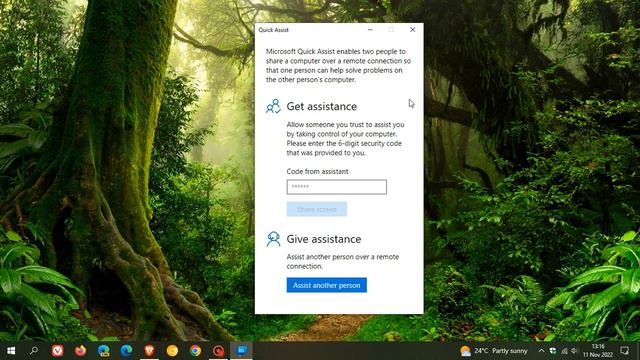Open taskbar search magnifier

point(34,351)
